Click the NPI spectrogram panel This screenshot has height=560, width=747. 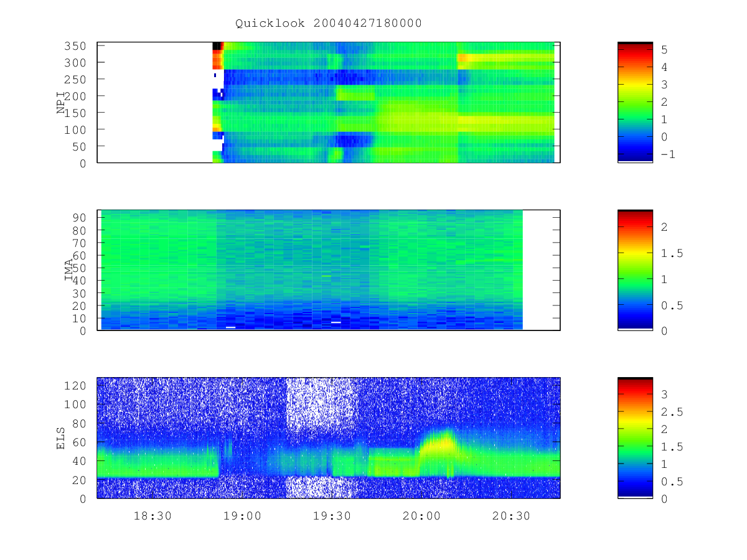coord(329,103)
